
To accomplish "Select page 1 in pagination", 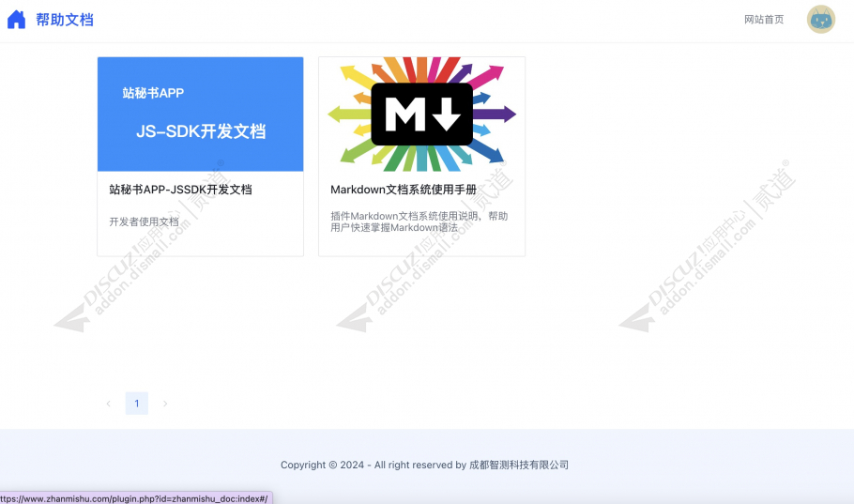I will [x=137, y=404].
